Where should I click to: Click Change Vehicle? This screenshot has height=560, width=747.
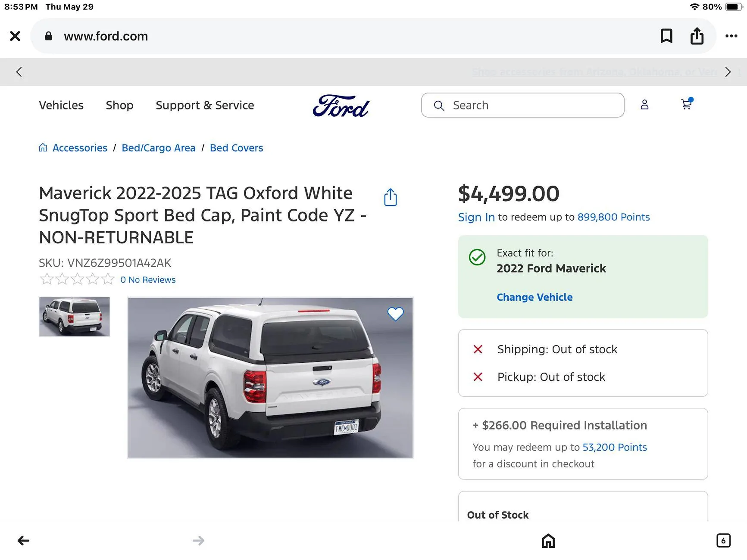[534, 297]
